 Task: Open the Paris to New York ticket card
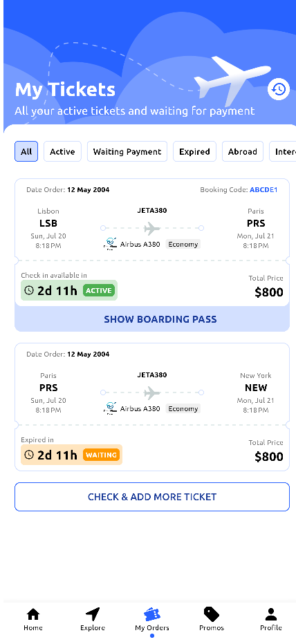152,407
